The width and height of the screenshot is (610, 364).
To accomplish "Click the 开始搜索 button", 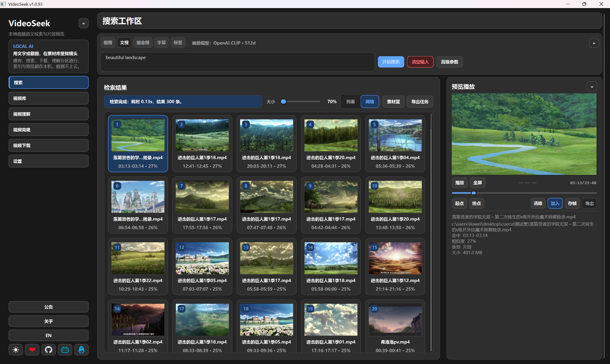I will point(391,62).
